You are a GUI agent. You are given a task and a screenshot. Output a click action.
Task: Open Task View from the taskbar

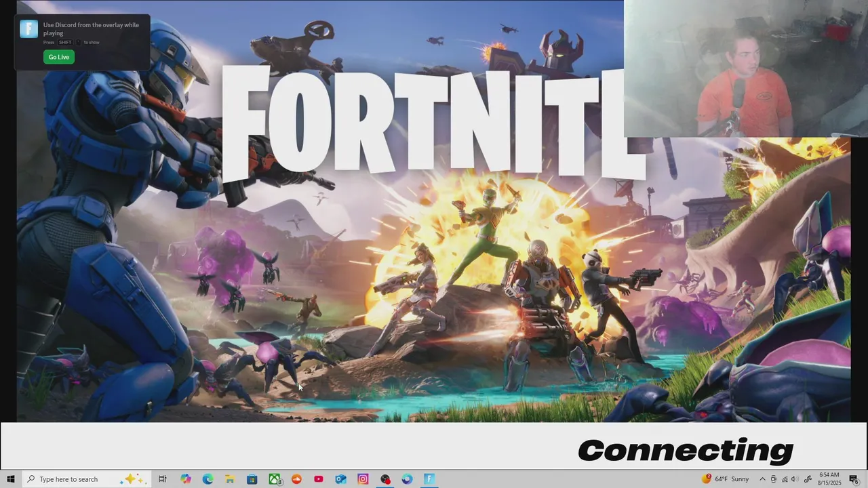tap(163, 479)
